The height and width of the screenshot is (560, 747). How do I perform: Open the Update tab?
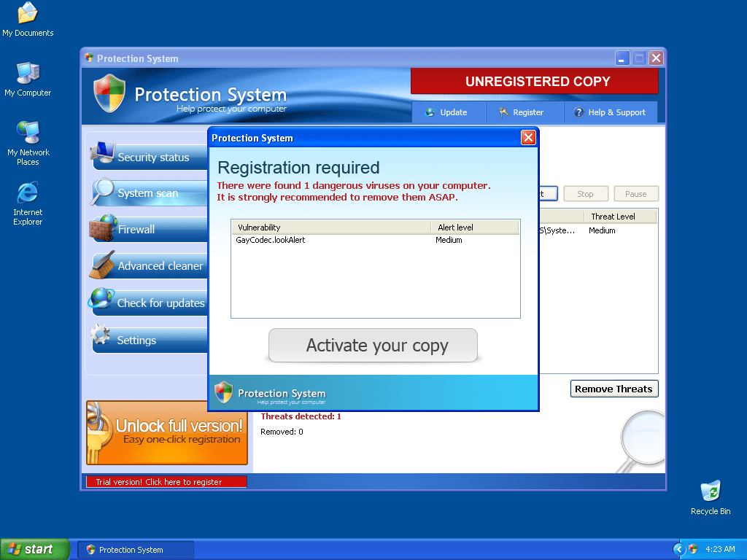click(x=446, y=112)
